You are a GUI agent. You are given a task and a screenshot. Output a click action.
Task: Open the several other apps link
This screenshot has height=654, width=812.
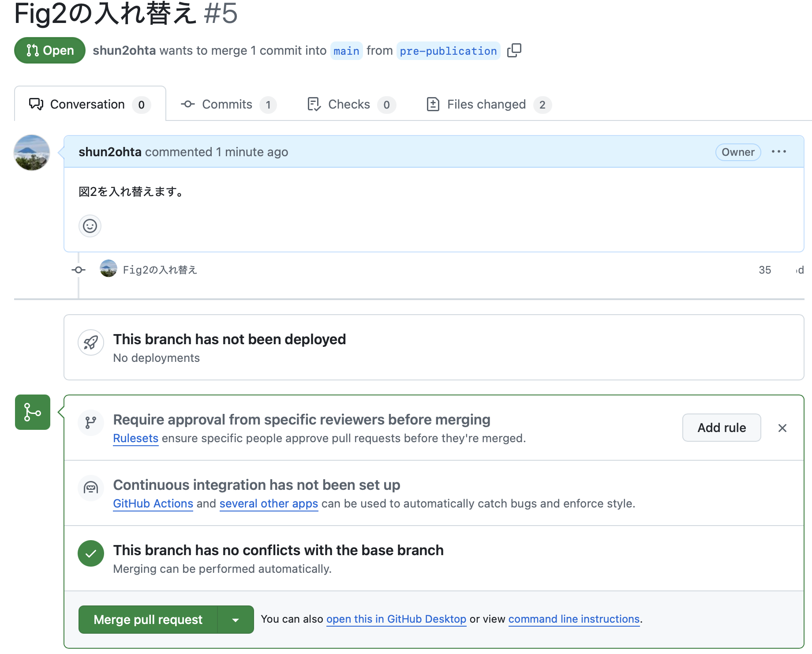click(269, 504)
